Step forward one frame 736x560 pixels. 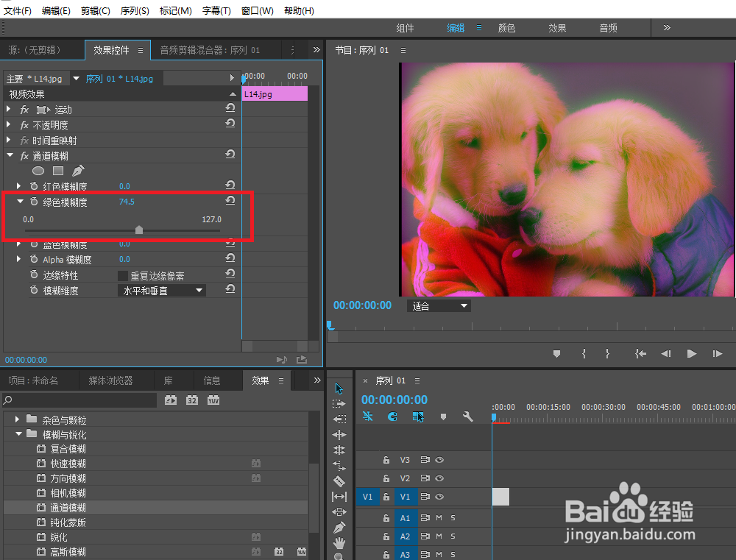pos(717,353)
